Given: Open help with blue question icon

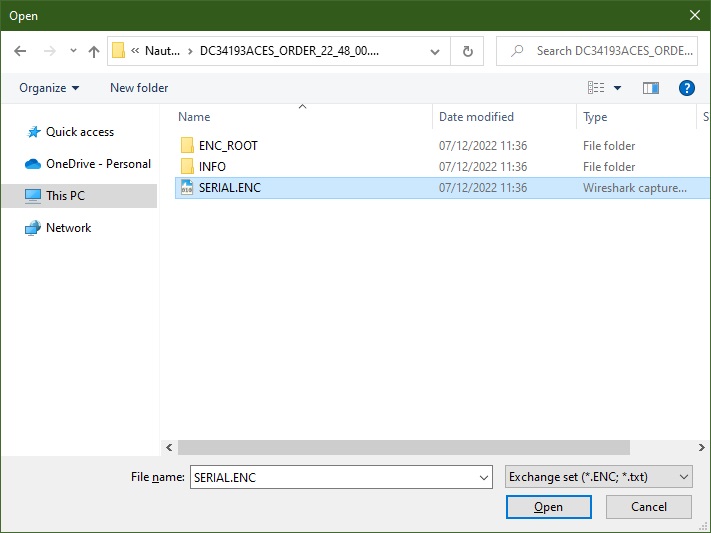Looking at the screenshot, I should click(x=687, y=88).
